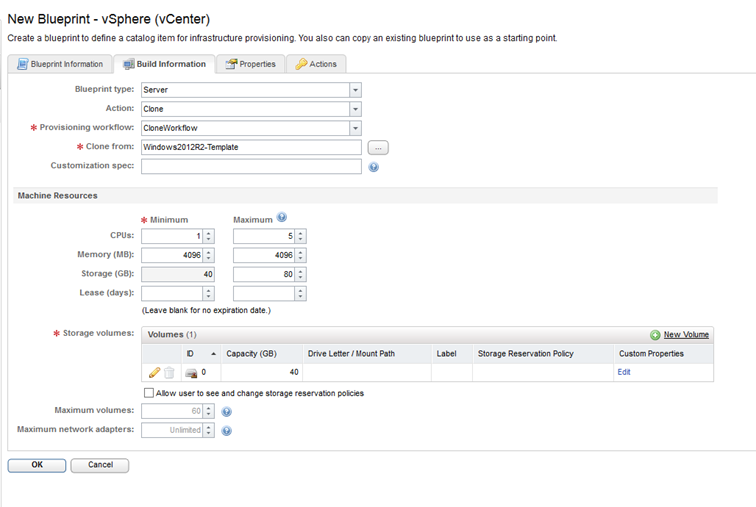Click the maximum Memory value field
This screenshot has height=507, width=756.
pos(264,255)
